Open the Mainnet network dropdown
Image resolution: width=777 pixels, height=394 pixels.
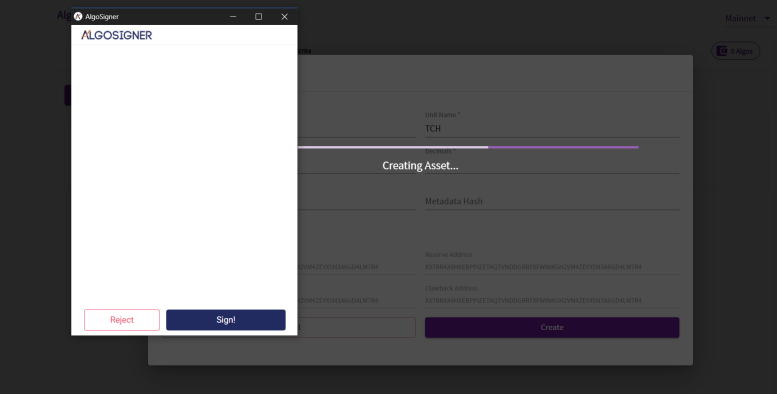click(747, 18)
